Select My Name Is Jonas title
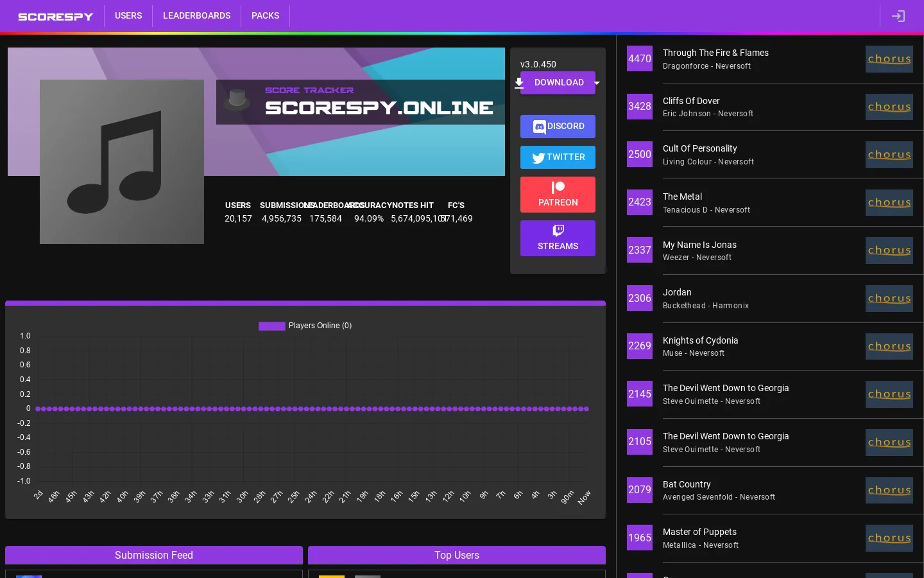The width and height of the screenshot is (924, 578). pos(699,245)
